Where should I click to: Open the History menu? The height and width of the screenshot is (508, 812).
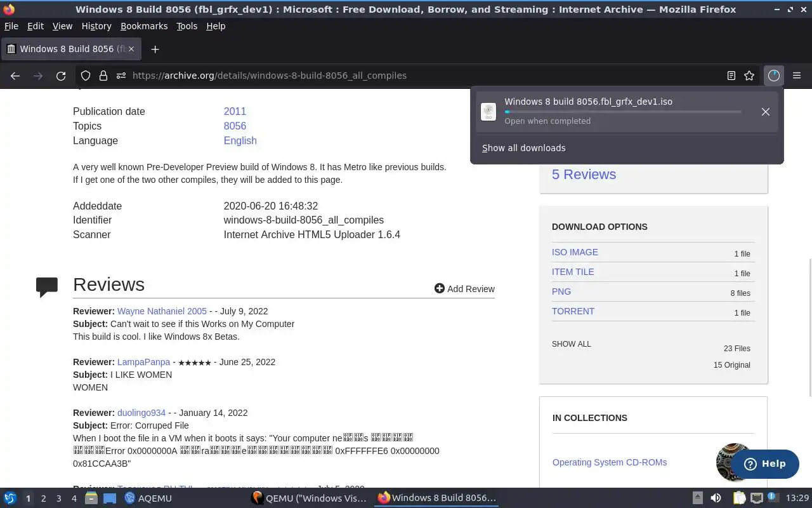(96, 26)
